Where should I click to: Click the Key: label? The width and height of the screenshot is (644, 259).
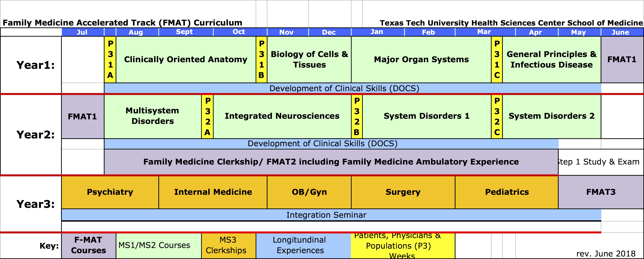(x=49, y=246)
